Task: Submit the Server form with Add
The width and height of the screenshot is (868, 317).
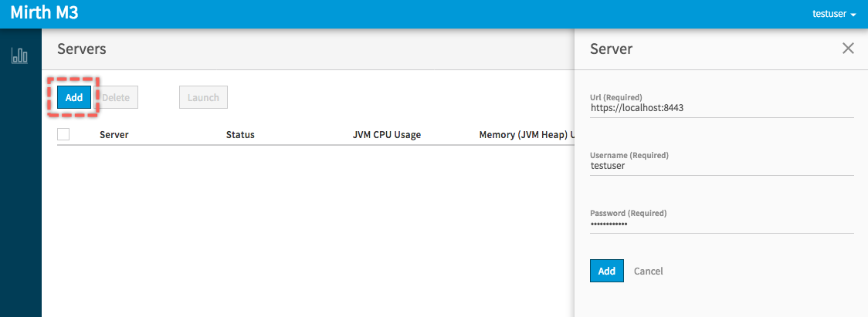Action: pyautogui.click(x=607, y=271)
